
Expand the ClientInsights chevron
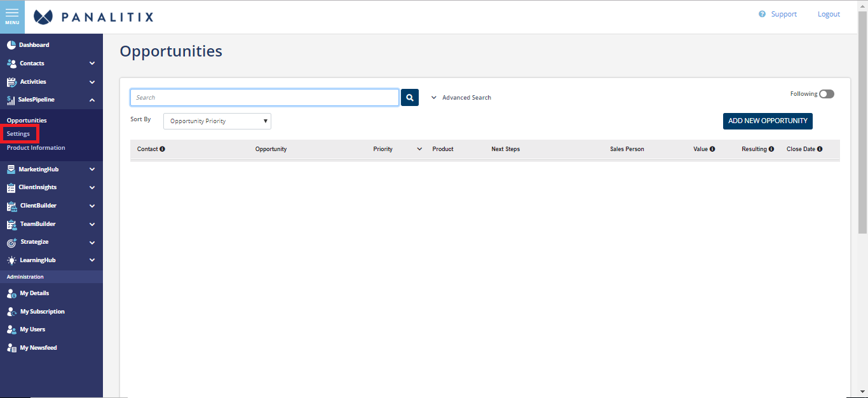pyautogui.click(x=92, y=188)
